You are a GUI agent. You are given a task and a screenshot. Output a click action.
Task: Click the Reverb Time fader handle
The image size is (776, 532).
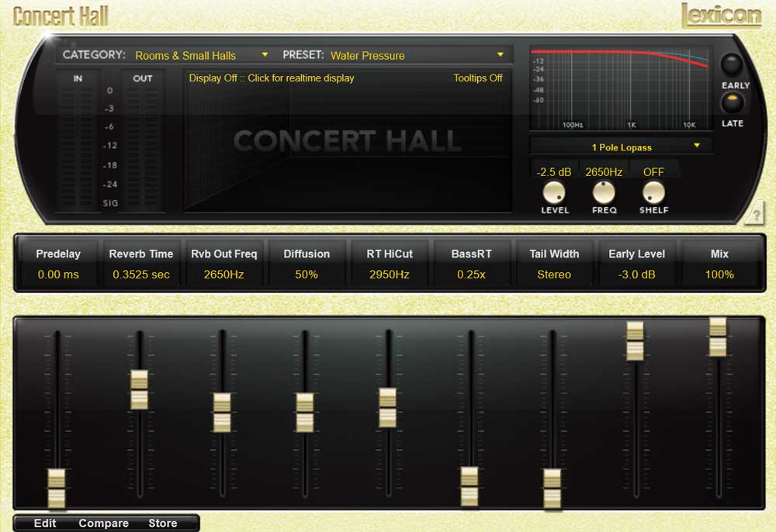click(139, 389)
